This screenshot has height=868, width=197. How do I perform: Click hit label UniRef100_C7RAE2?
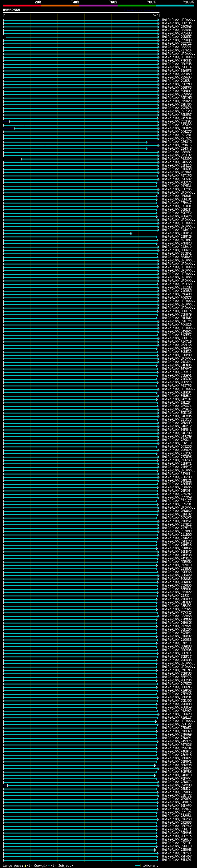tap(177, 728)
